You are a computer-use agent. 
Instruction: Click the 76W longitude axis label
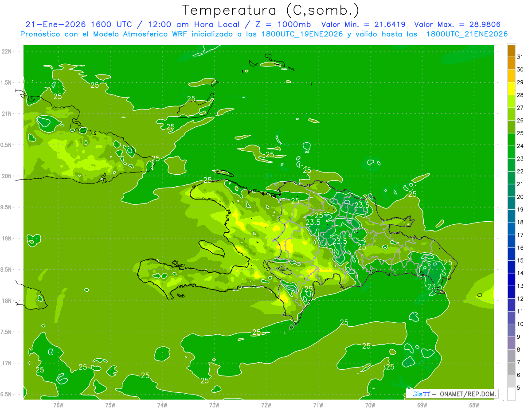(58, 405)
